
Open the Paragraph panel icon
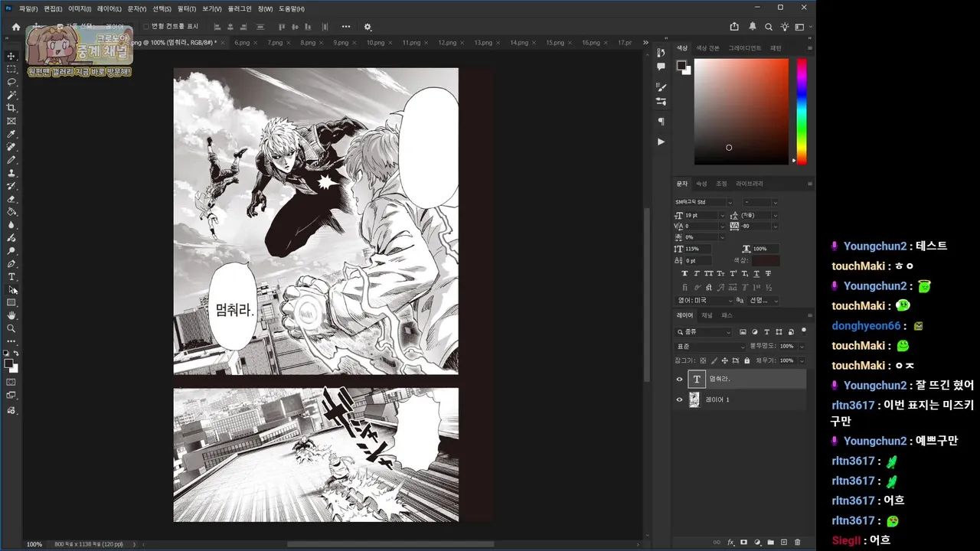coord(661,122)
